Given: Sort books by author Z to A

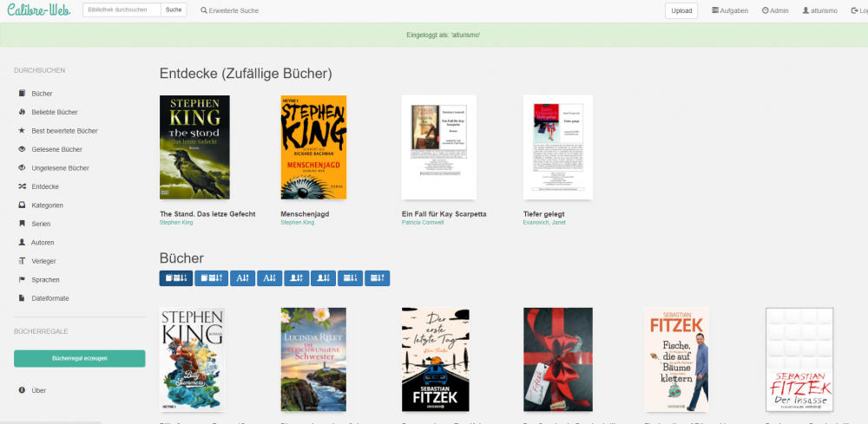Looking at the screenshot, I should click(x=323, y=278).
